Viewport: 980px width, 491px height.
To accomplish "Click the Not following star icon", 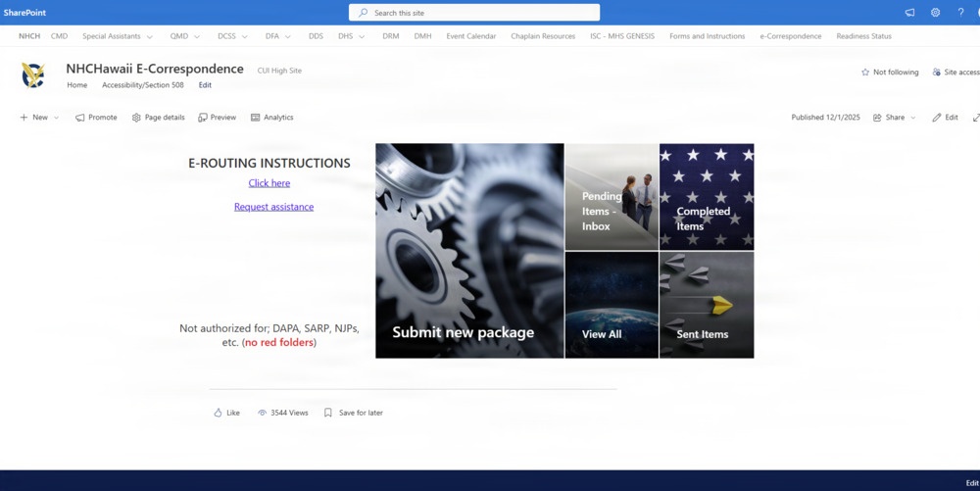I will 865,72.
